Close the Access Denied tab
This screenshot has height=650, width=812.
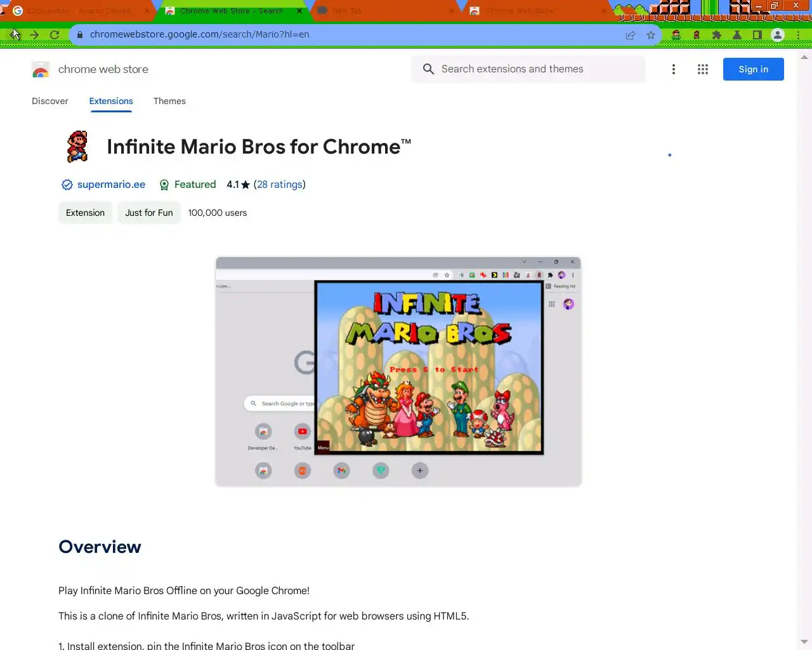click(147, 11)
